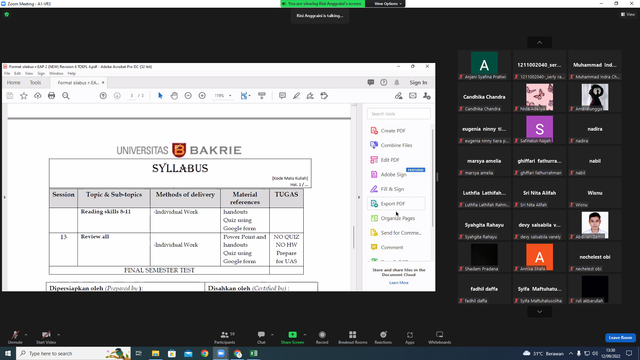Open Window menu in Acrobat
The image size is (640, 360).
(56, 73)
